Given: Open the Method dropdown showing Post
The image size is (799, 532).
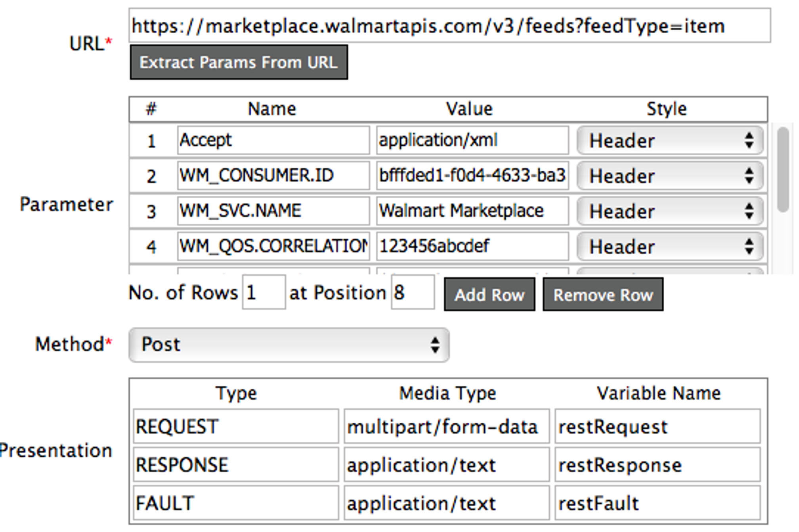Looking at the screenshot, I should click(x=289, y=345).
